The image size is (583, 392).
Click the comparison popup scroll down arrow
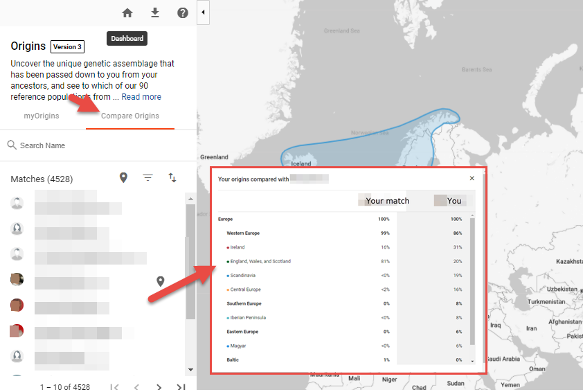coord(472,361)
